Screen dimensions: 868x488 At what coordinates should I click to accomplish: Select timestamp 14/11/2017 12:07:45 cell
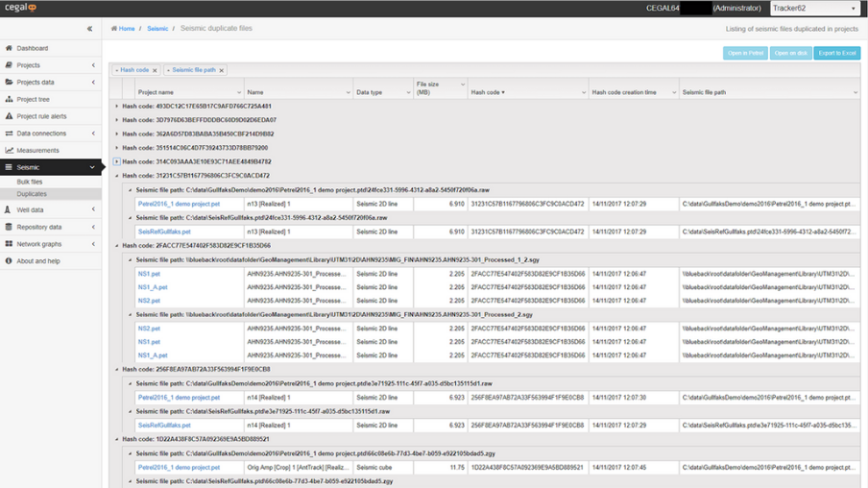click(x=634, y=468)
